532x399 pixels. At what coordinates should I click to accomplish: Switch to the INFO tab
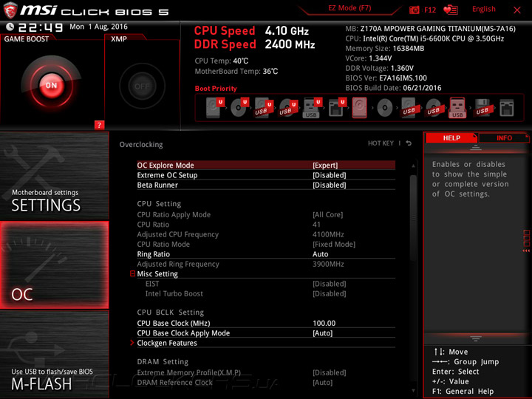[504, 137]
